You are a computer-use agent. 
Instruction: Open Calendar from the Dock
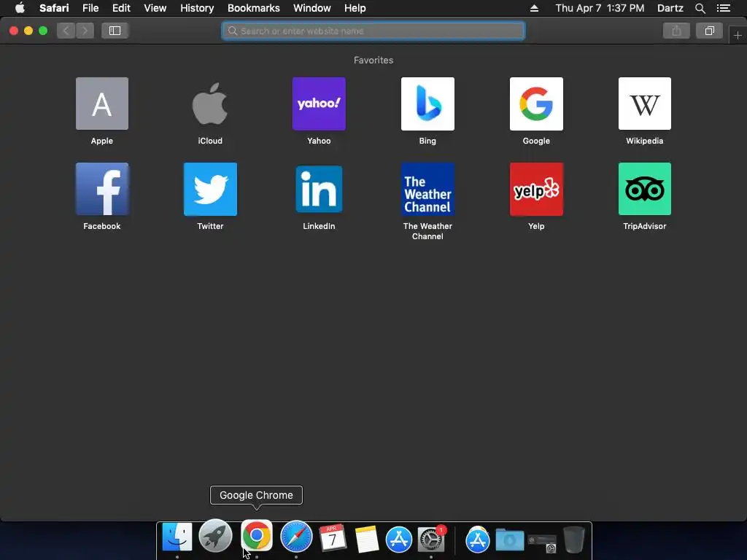332,538
